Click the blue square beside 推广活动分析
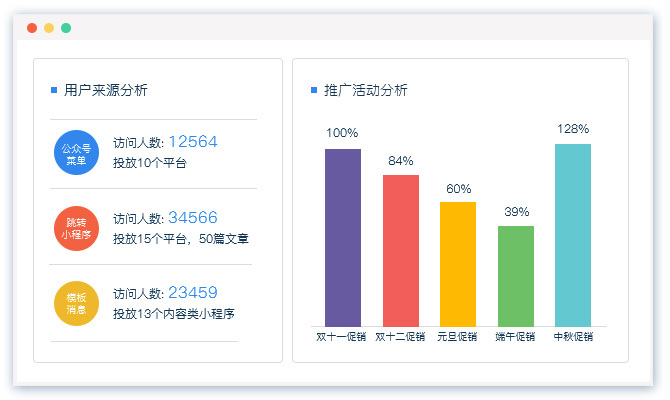The width and height of the screenshot is (670, 400). click(314, 90)
